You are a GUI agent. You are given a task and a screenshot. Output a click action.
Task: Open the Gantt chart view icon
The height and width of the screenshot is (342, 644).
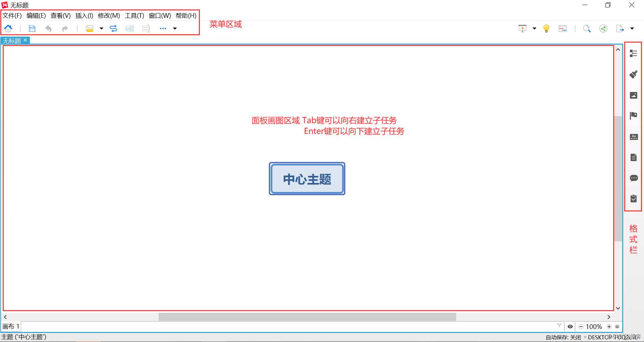[563, 29]
